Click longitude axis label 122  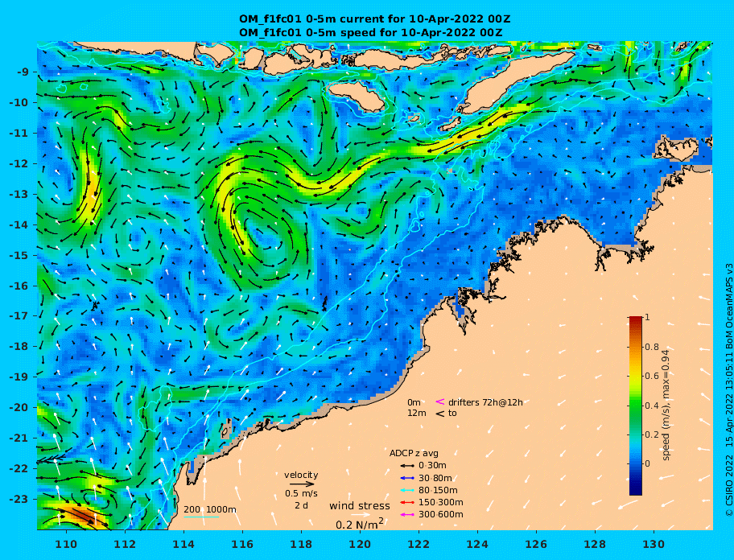[x=419, y=544]
